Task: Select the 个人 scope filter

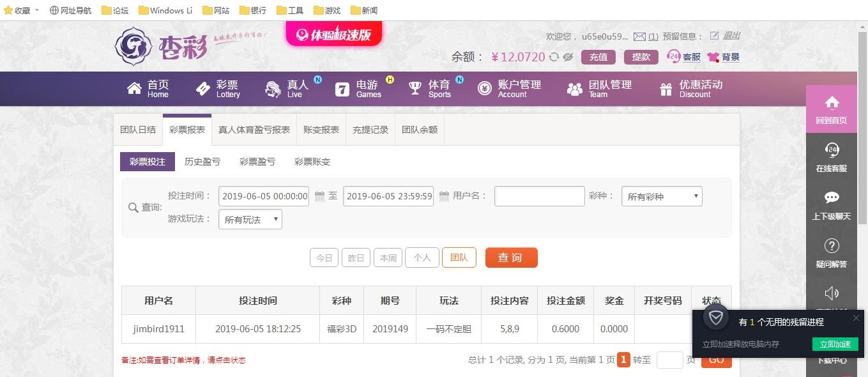Action: [422, 258]
